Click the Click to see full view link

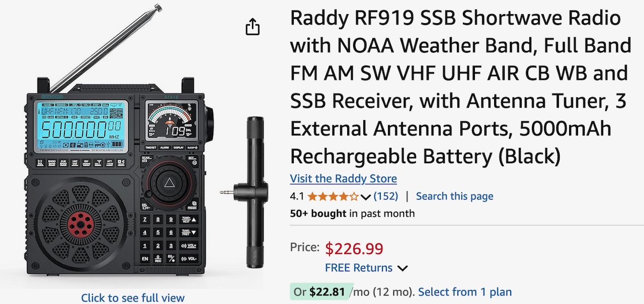(133, 297)
